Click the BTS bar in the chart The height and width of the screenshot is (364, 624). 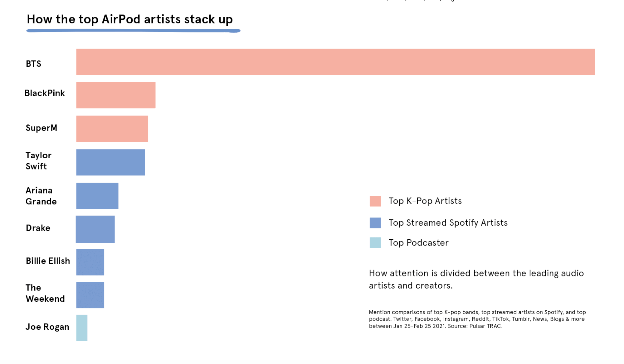(335, 62)
